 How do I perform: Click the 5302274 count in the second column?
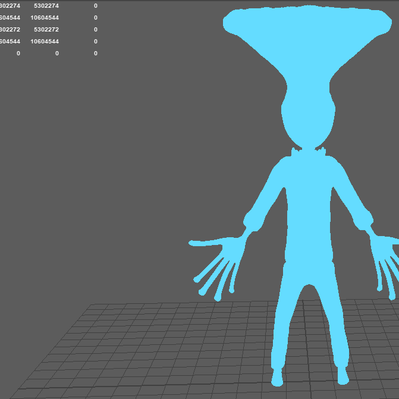pos(46,6)
